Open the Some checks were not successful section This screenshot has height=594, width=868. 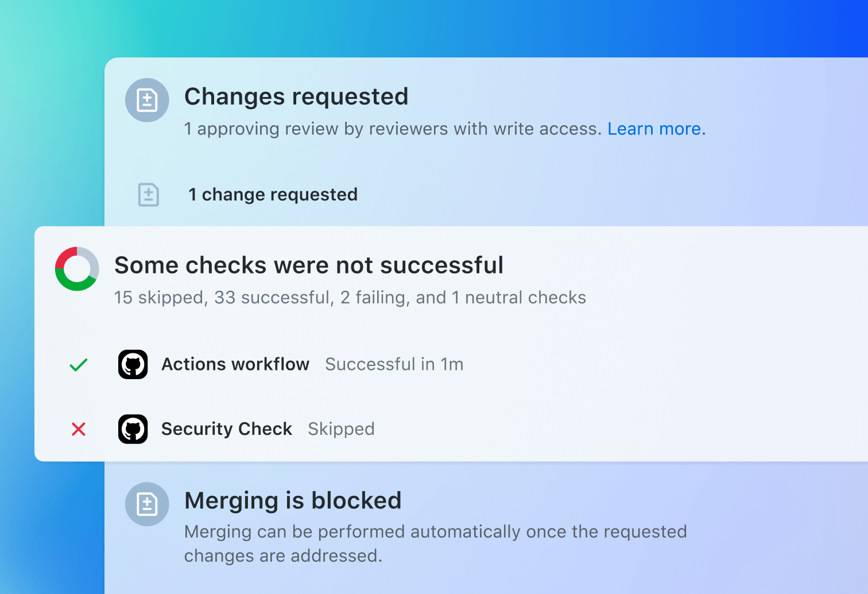[x=309, y=265]
